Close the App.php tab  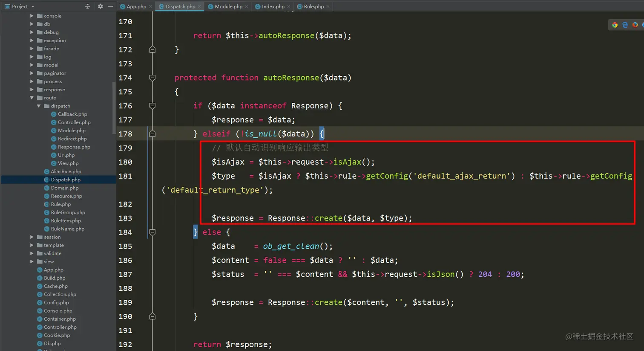150,7
